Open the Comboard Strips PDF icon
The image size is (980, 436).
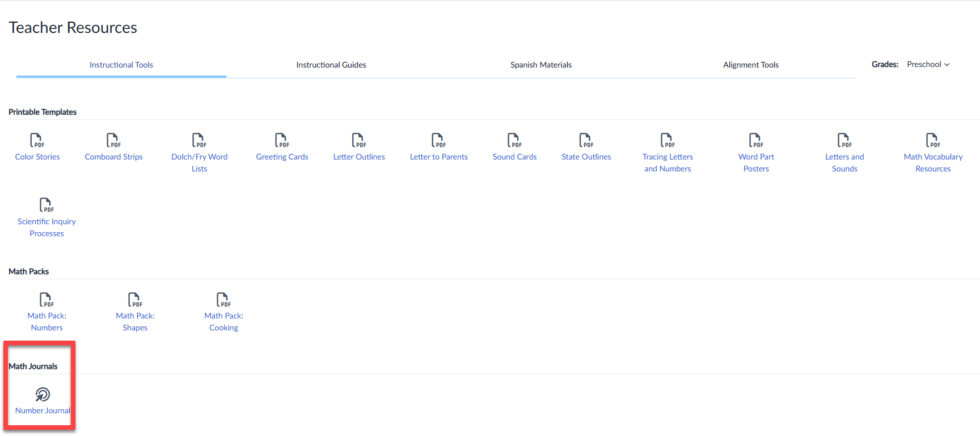pos(113,140)
